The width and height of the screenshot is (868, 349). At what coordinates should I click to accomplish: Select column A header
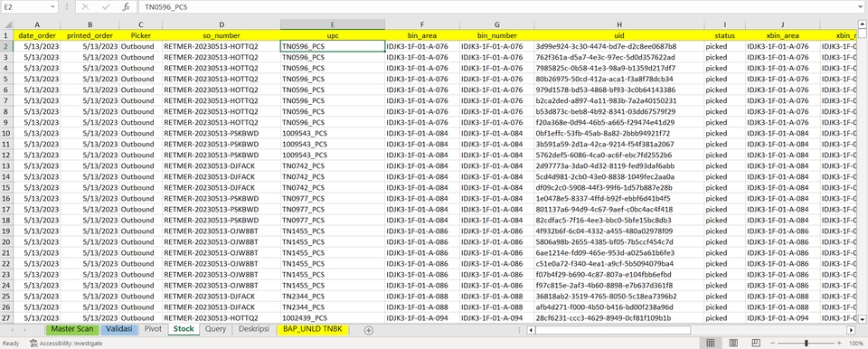pos(37,24)
